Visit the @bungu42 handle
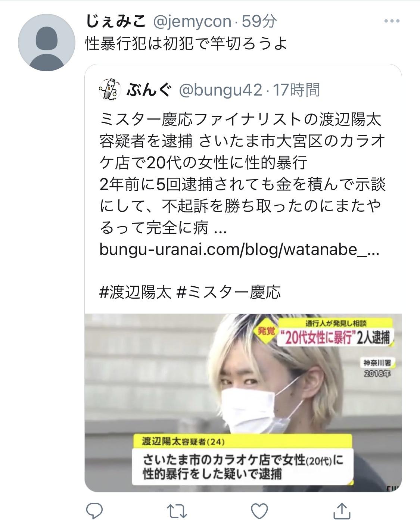The width and height of the screenshot is (420, 523). tap(220, 90)
